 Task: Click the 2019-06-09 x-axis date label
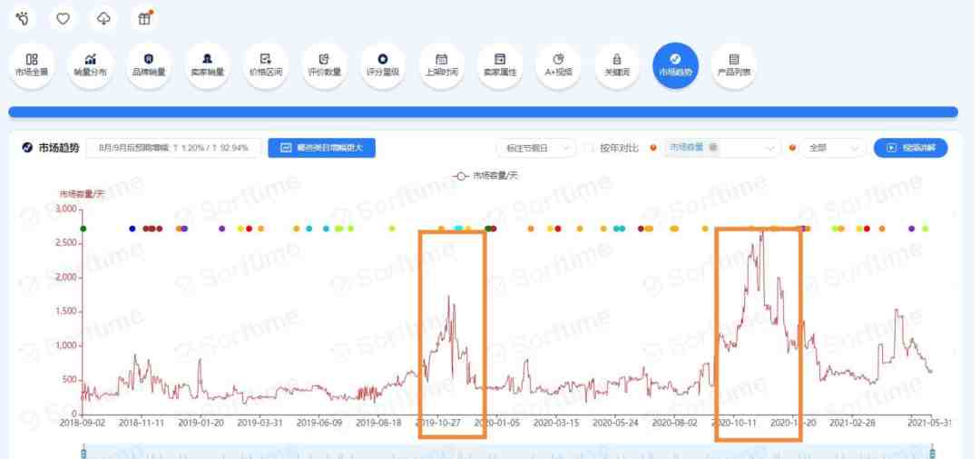(319, 423)
